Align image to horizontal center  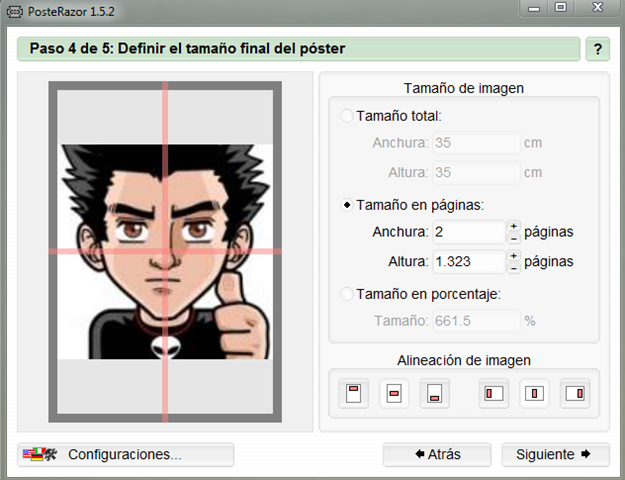tap(534, 393)
